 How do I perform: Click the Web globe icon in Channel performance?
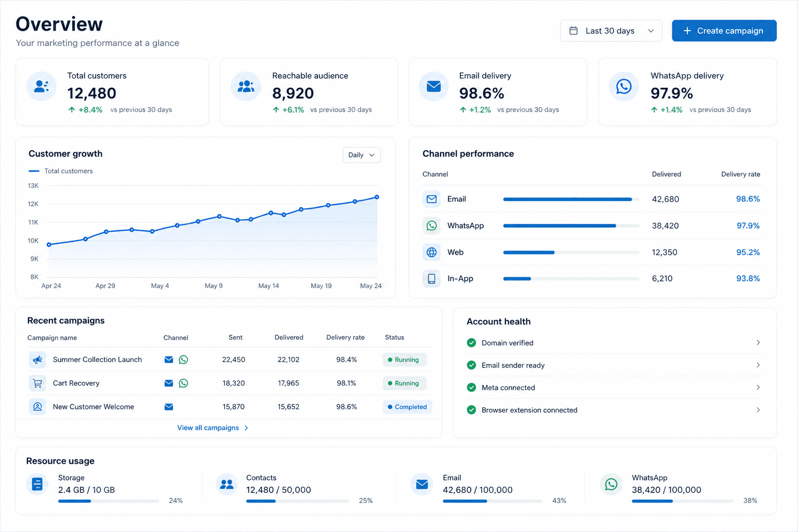pos(432,252)
